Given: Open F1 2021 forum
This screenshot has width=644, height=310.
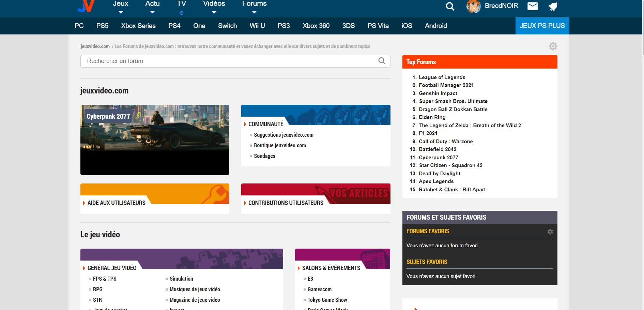Looking at the screenshot, I should (428, 133).
